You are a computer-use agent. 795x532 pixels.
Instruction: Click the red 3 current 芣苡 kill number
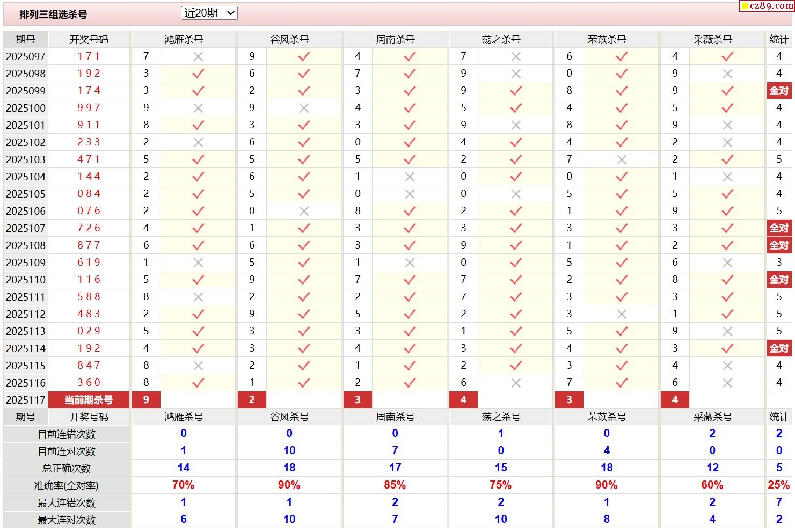pyautogui.click(x=569, y=400)
